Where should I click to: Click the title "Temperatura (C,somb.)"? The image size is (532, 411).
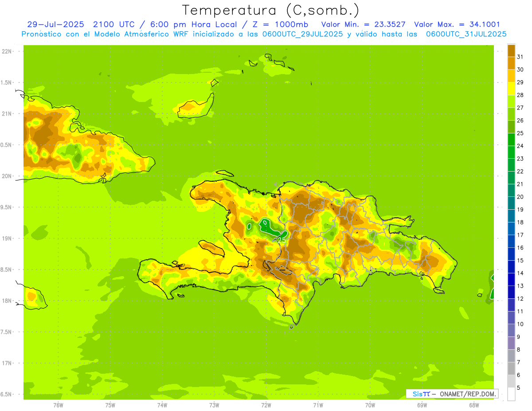(x=271, y=10)
